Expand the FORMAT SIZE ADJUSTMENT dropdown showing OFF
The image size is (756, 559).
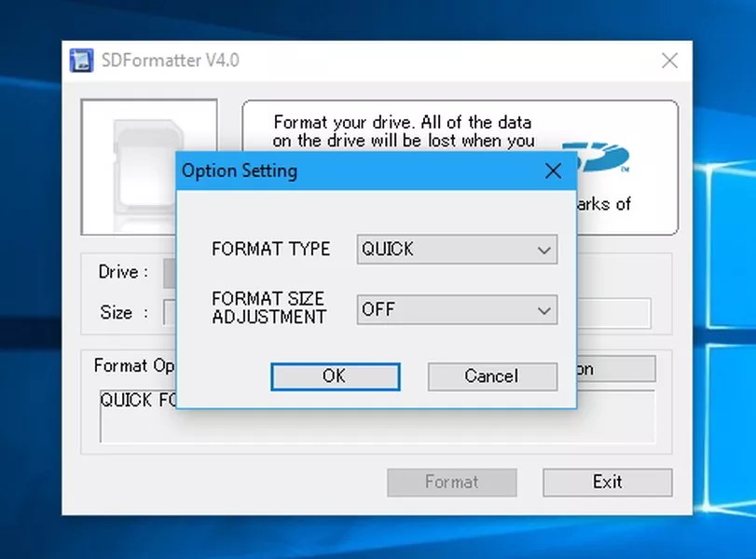pyautogui.click(x=457, y=309)
